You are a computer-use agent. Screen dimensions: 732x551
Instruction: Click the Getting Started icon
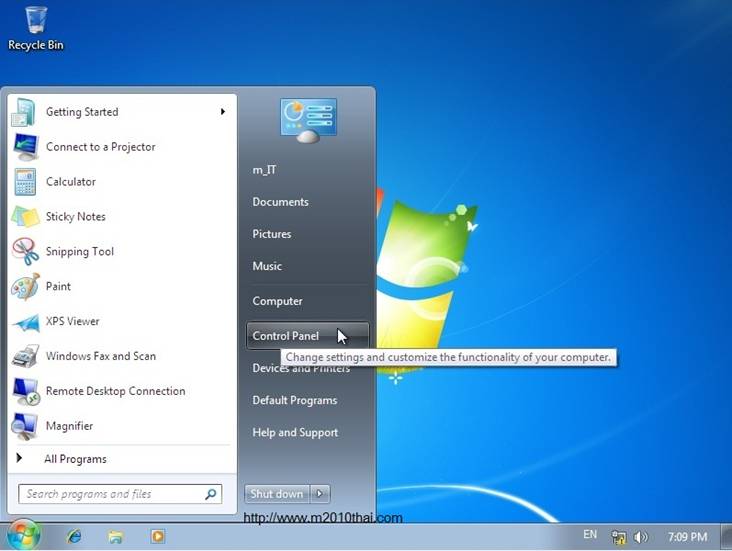pyautogui.click(x=24, y=112)
